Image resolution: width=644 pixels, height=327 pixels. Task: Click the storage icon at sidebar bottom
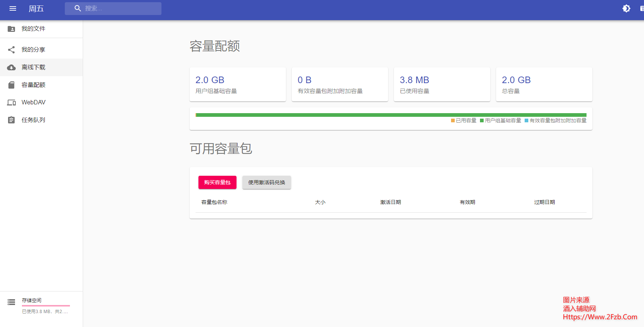(x=11, y=302)
